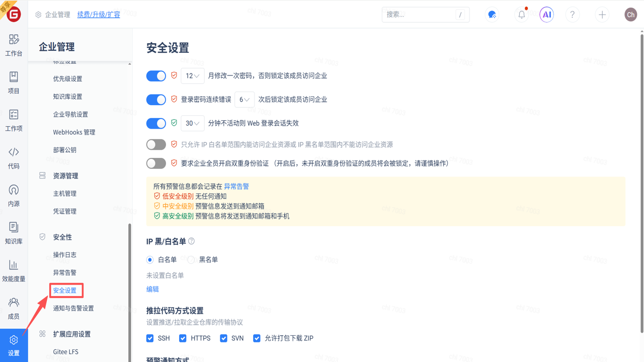Uncheck the SVN checkbox
The width and height of the screenshot is (644, 362).
pyautogui.click(x=223, y=338)
